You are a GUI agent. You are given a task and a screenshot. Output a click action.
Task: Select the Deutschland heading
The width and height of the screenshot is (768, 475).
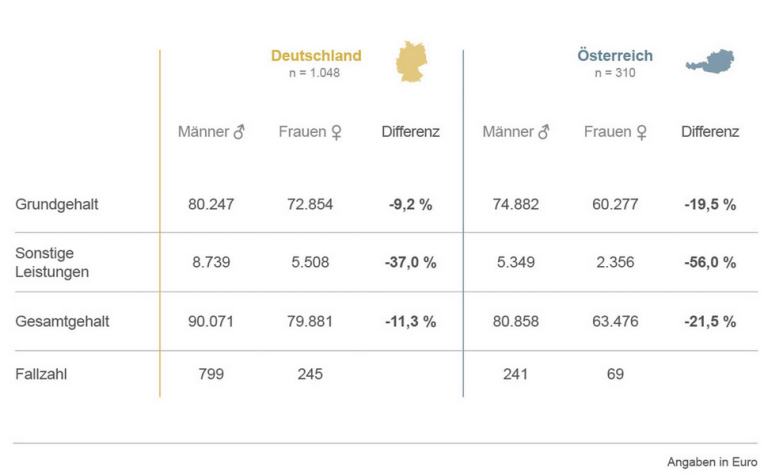tap(316, 55)
